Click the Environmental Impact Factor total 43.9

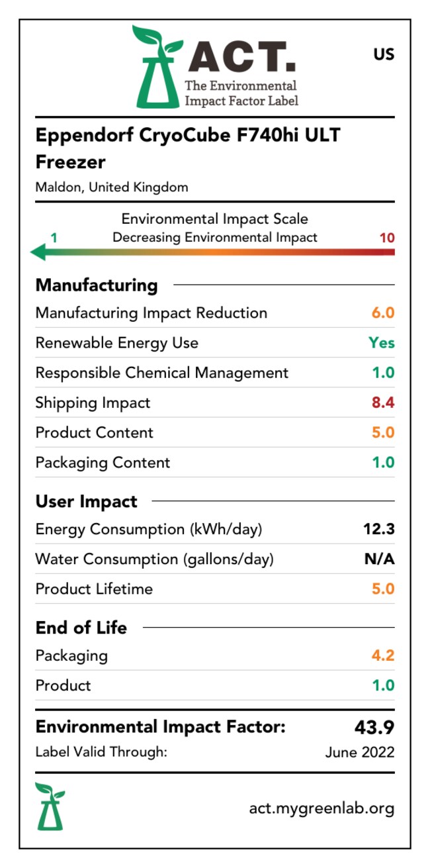click(374, 728)
